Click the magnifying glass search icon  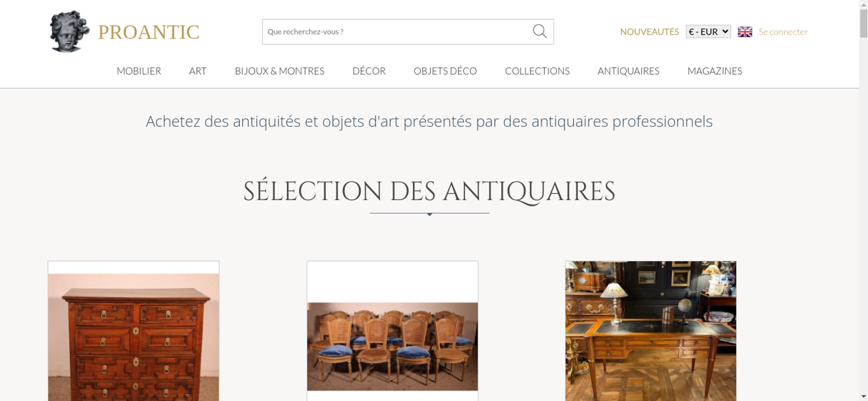pos(539,31)
